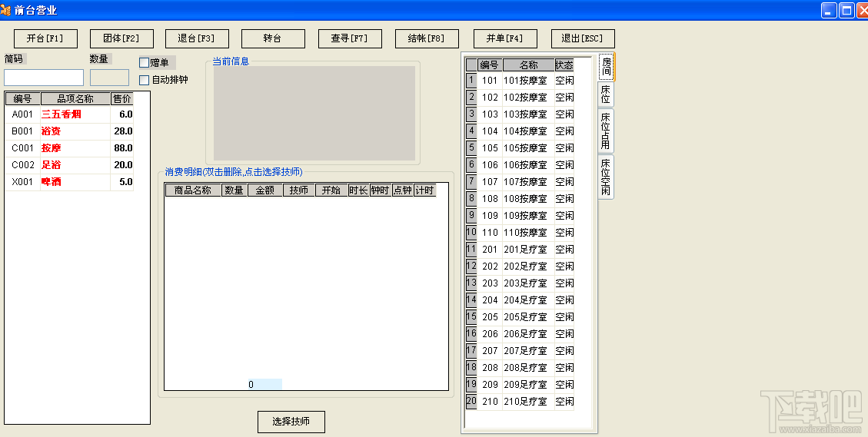
Task: Open the 床位空闲 tab
Action: tap(606, 177)
